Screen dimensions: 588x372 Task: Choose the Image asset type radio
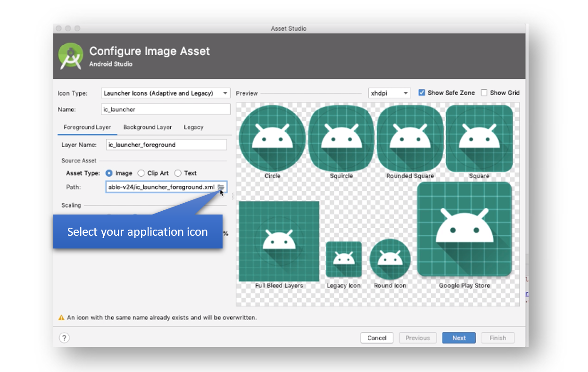pos(109,174)
